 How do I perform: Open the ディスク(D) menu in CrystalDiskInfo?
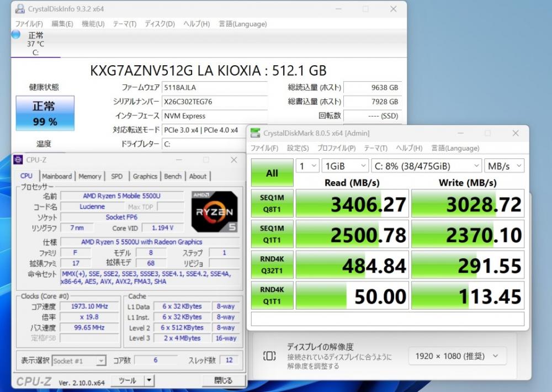(x=160, y=24)
